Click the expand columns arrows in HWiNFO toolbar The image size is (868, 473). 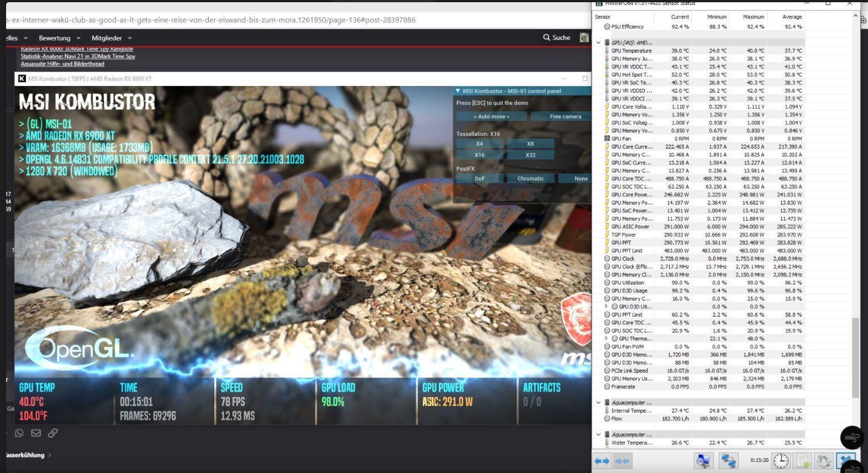(602, 461)
